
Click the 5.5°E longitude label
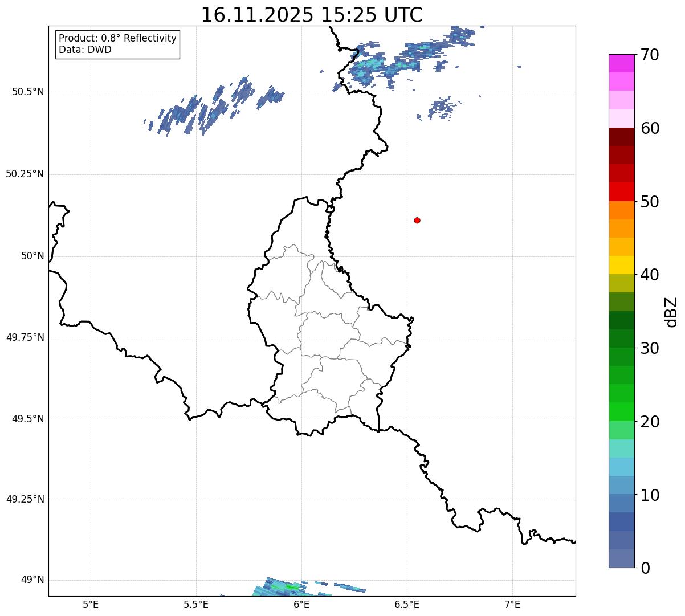click(x=196, y=604)
